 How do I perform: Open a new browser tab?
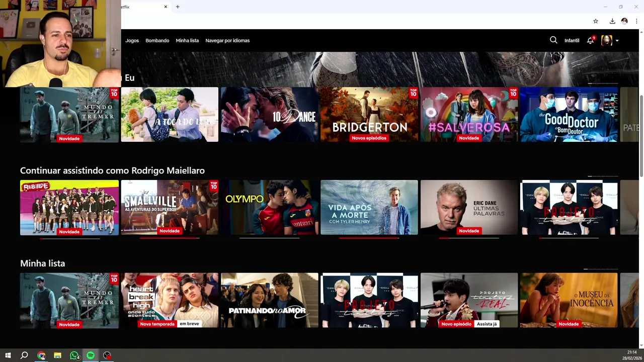tap(178, 7)
